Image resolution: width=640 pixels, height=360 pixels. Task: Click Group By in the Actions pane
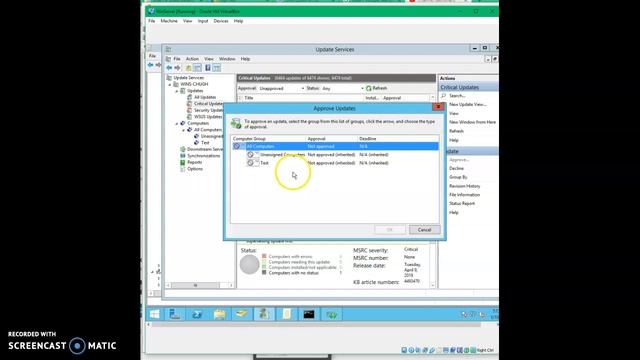(x=458, y=177)
